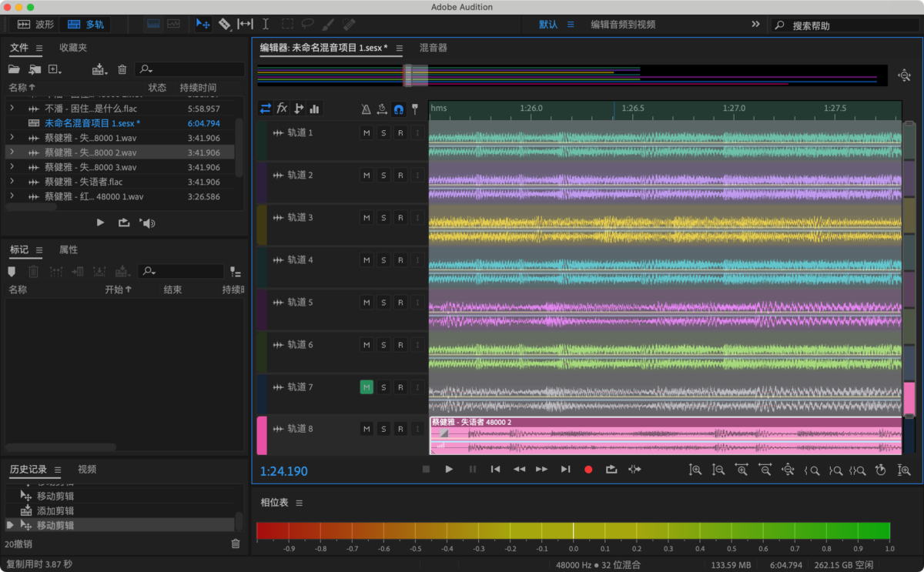Zoom out full icon in editor

pos(788,469)
